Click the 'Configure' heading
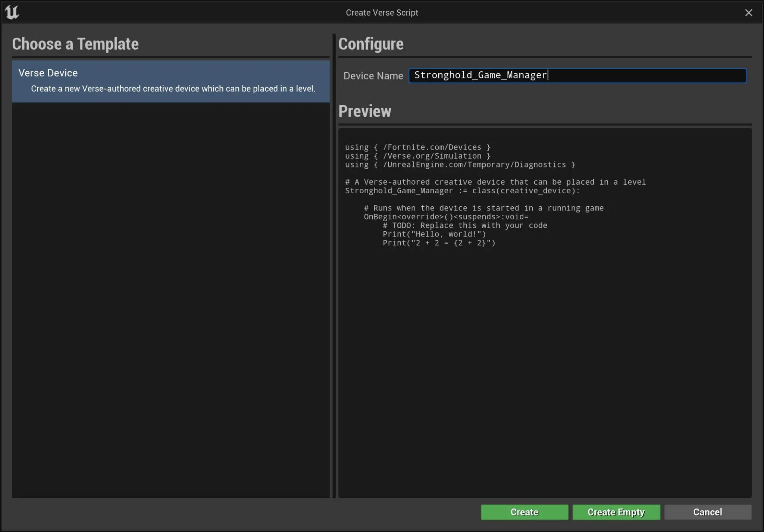Viewport: 764px width, 532px height. [371, 44]
